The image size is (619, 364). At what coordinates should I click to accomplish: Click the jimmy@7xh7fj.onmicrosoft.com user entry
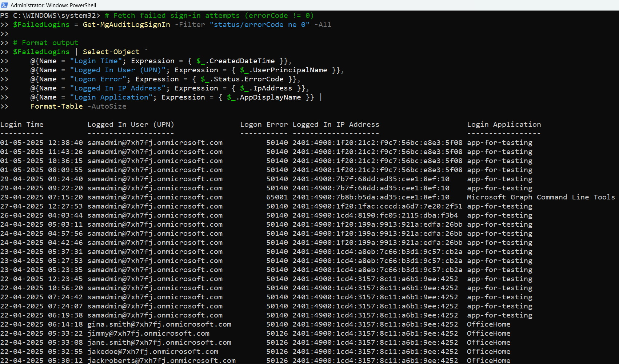coord(148,333)
